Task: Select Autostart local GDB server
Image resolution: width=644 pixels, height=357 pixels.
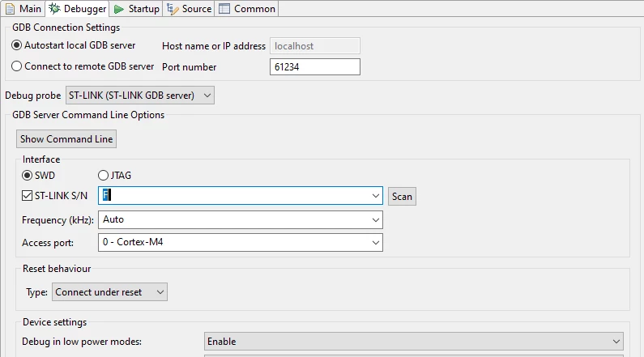Action: coord(16,45)
